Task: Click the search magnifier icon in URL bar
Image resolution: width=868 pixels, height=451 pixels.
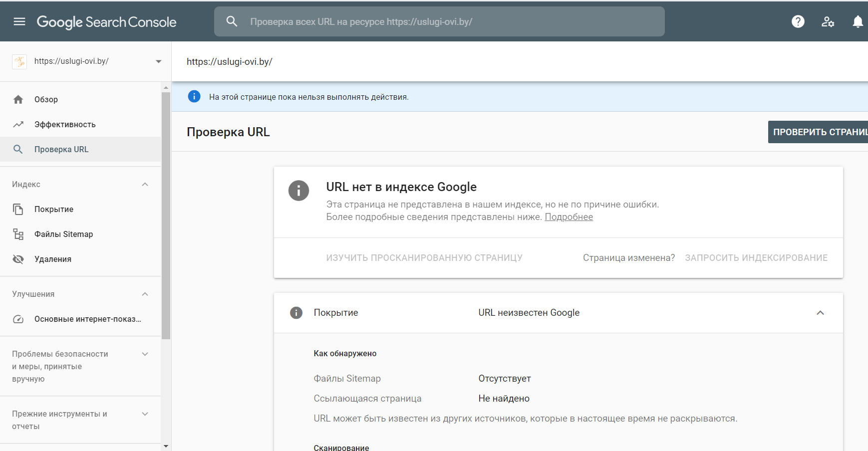Action: (232, 21)
